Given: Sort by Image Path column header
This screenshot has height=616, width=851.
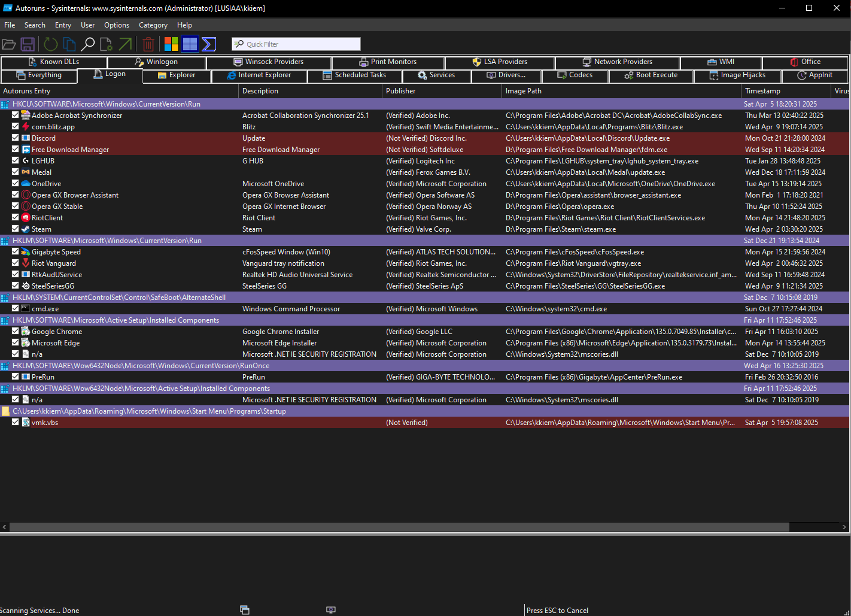Looking at the screenshot, I should pos(621,91).
